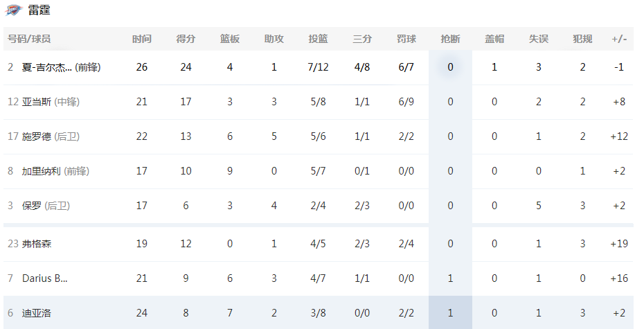Viewport: 644px width, 329px height.
Task: Click the 号码/球员 header cell
Action: 29,39
